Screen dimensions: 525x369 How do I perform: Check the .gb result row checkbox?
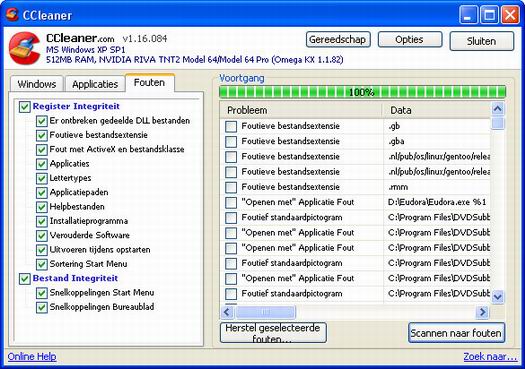point(231,126)
